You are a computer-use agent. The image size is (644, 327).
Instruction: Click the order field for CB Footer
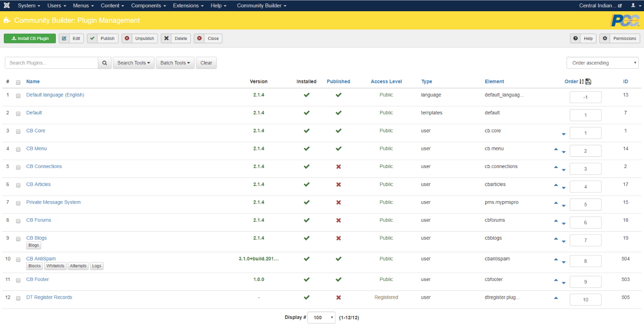tap(585, 282)
